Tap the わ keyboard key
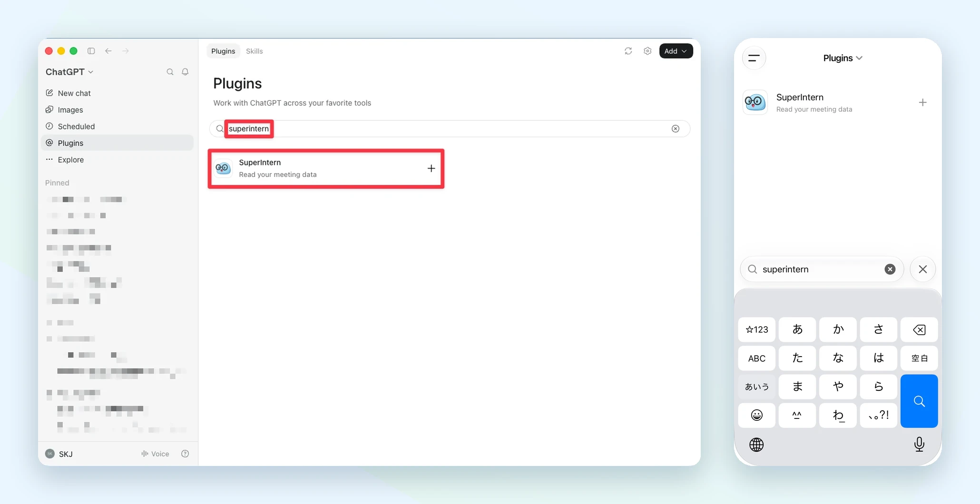 point(838,415)
